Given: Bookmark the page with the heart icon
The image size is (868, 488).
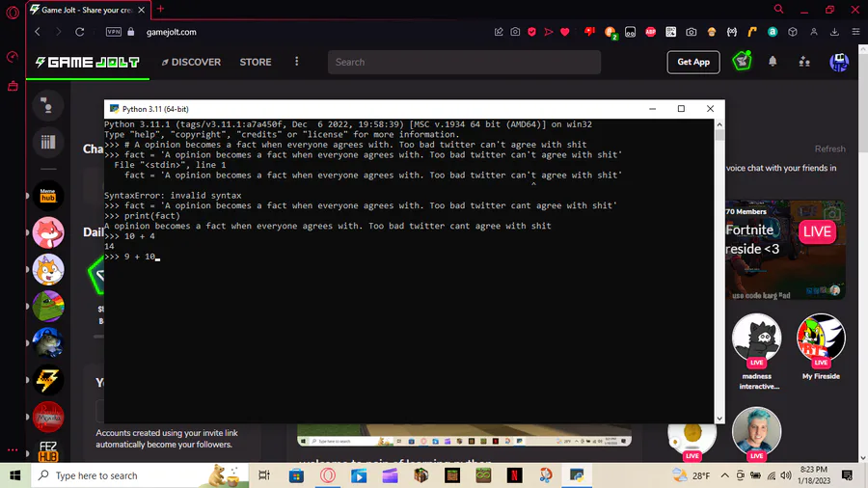Looking at the screenshot, I should tap(564, 32).
